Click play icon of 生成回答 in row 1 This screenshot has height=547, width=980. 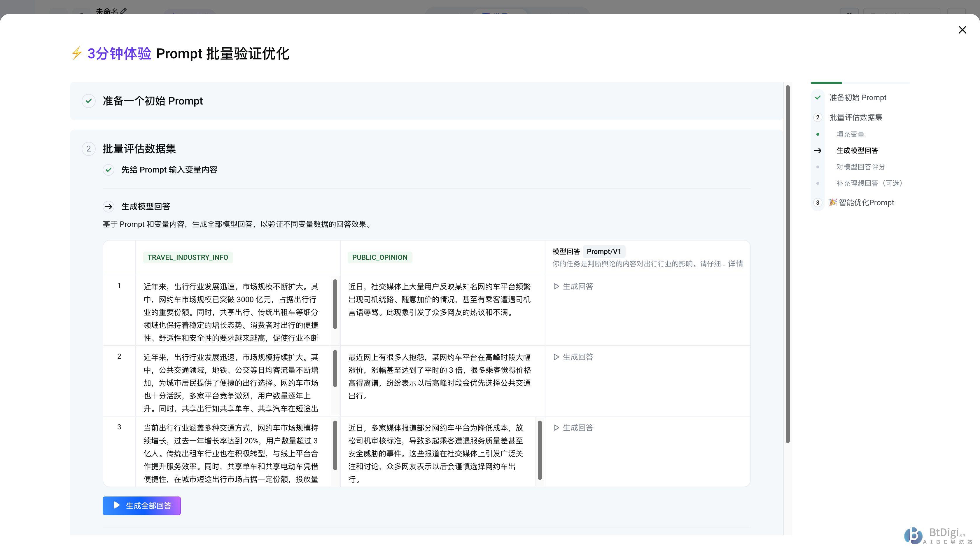pos(556,286)
